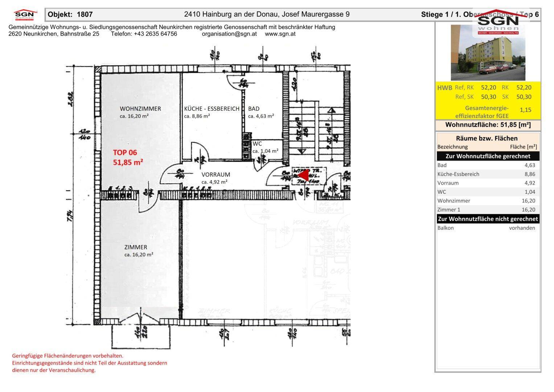Click the red TOP 06 label
The width and height of the screenshot is (554, 392).
tap(125, 153)
